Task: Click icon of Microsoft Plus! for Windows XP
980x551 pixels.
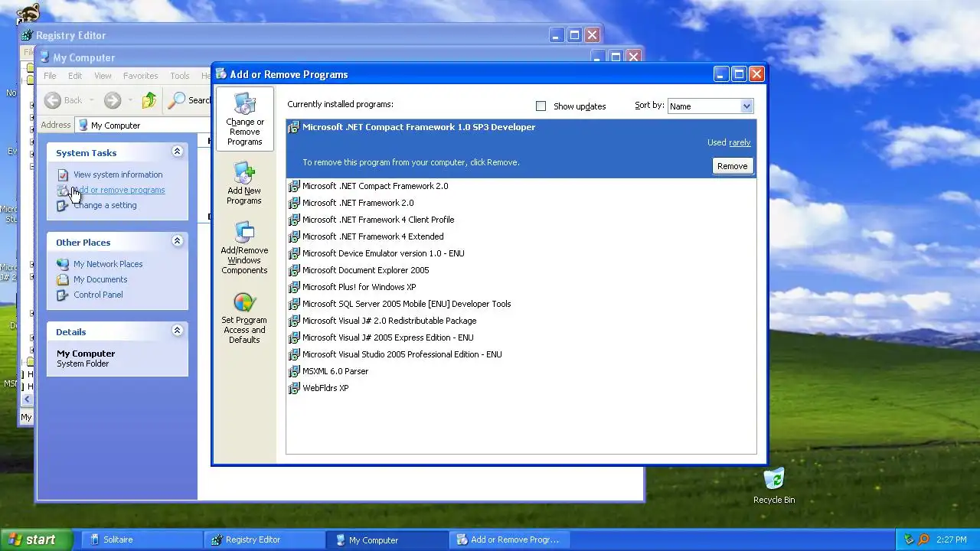Action: 293,287
